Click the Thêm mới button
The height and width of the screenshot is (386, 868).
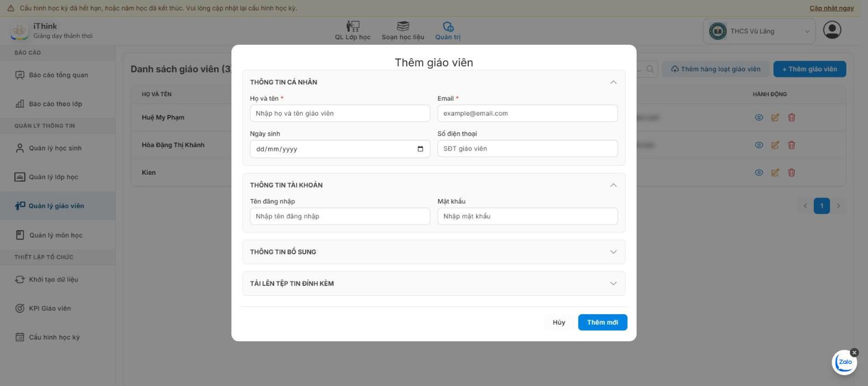(602, 322)
